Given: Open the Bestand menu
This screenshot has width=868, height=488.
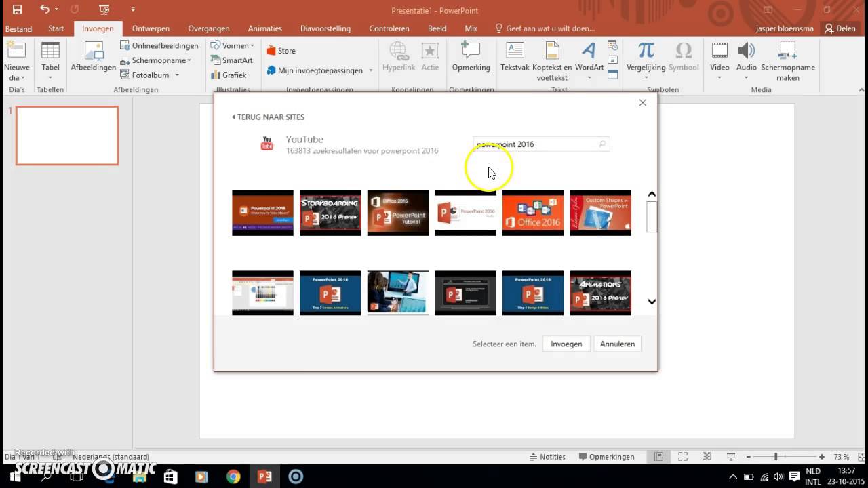Looking at the screenshot, I should pyautogui.click(x=18, y=28).
